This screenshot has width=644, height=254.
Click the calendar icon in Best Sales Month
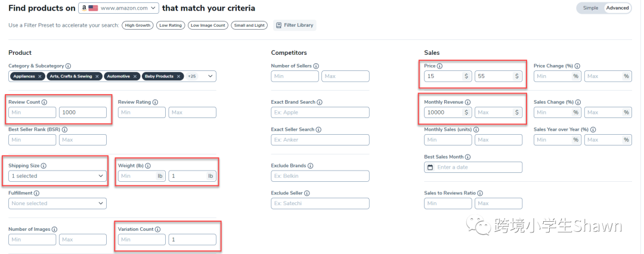point(430,168)
